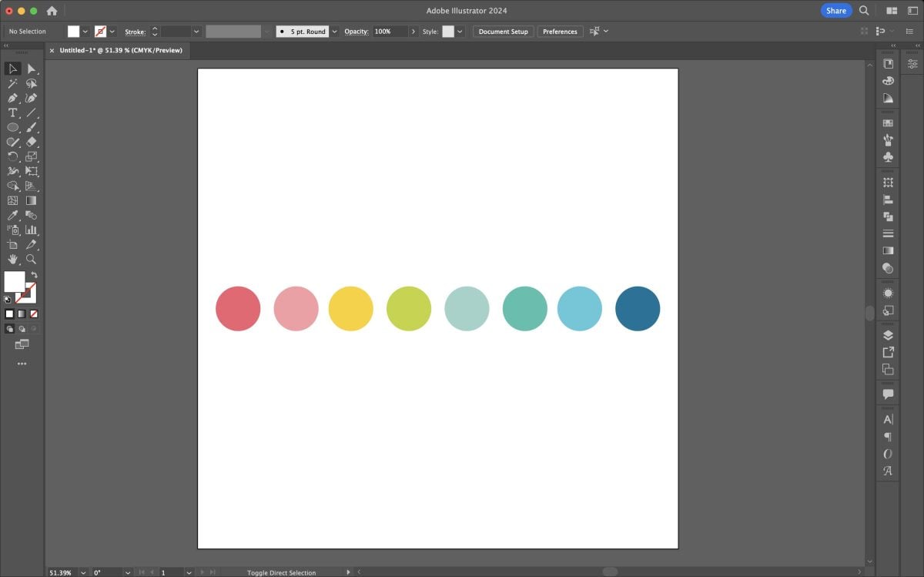This screenshot has width=924, height=577.
Task: Select the Direct Selection tool (white arrow)
Action: click(32, 69)
